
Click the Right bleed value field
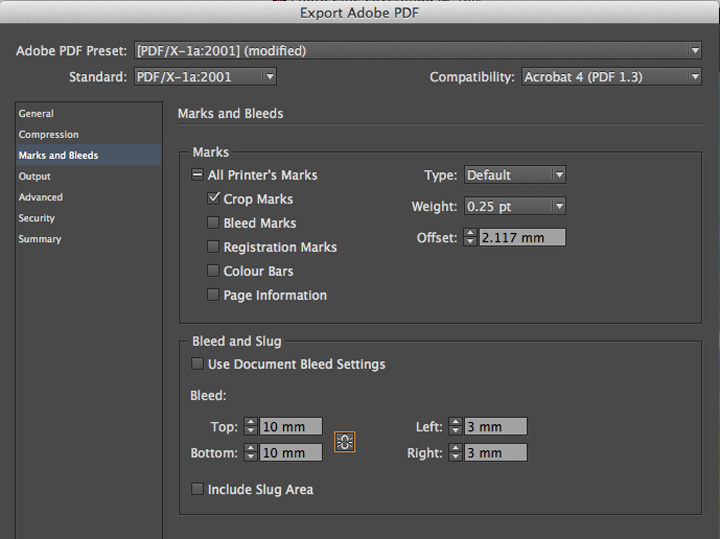tap(496, 453)
